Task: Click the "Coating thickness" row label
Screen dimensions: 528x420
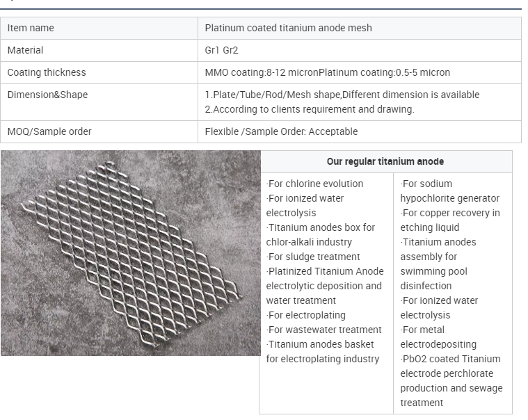Action: [x=47, y=72]
